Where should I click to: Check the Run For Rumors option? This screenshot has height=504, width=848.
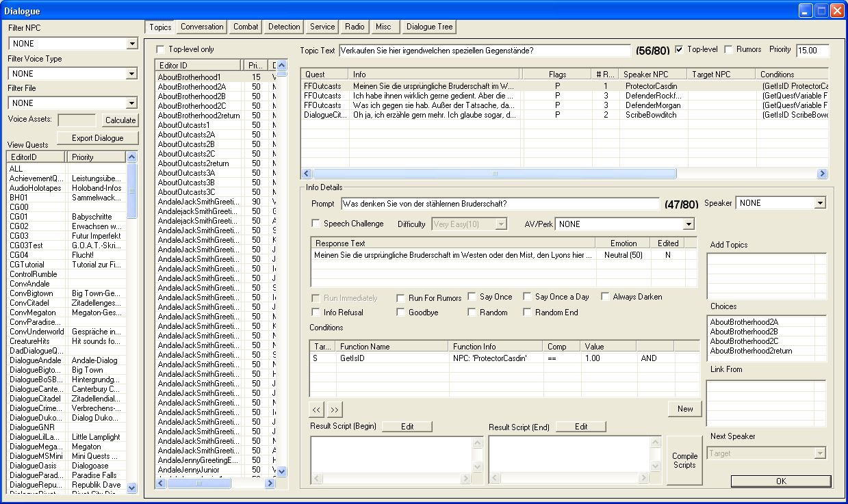point(401,298)
